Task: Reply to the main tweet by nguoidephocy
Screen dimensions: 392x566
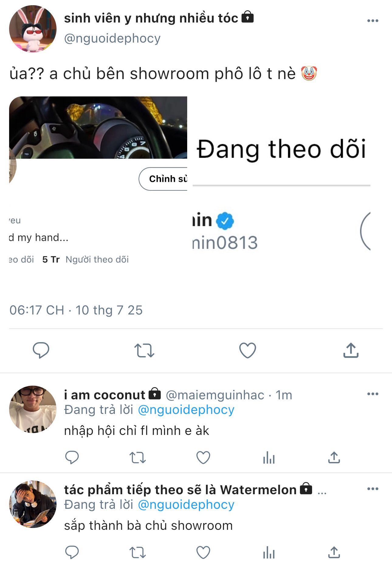Action: [x=41, y=350]
